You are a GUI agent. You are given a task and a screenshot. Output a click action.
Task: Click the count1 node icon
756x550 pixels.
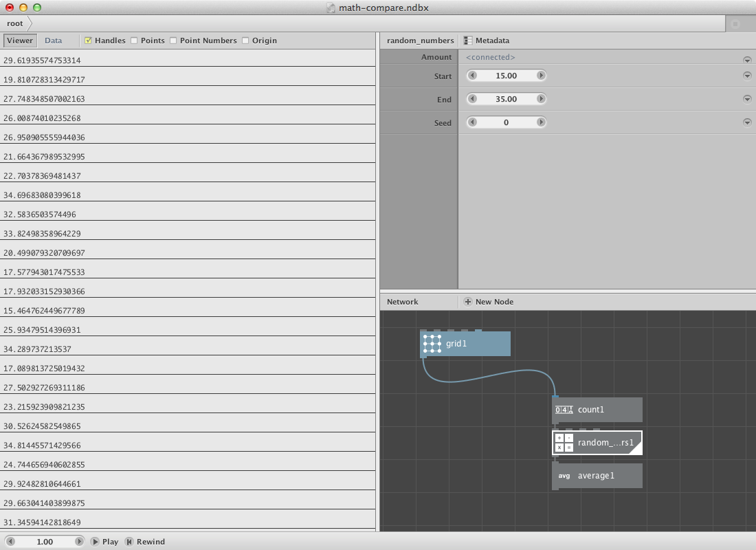coord(564,410)
